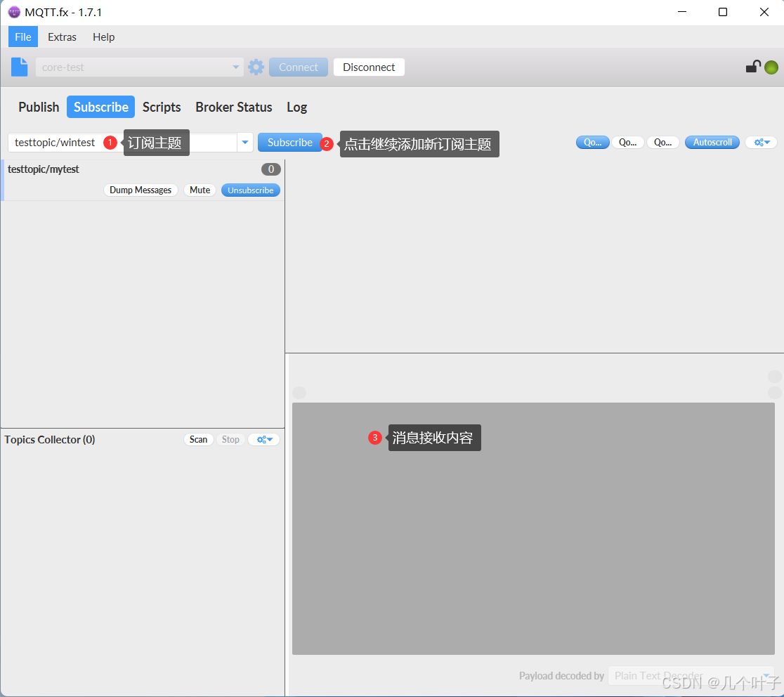Click the Topics Collector (0) heading

tap(49, 440)
